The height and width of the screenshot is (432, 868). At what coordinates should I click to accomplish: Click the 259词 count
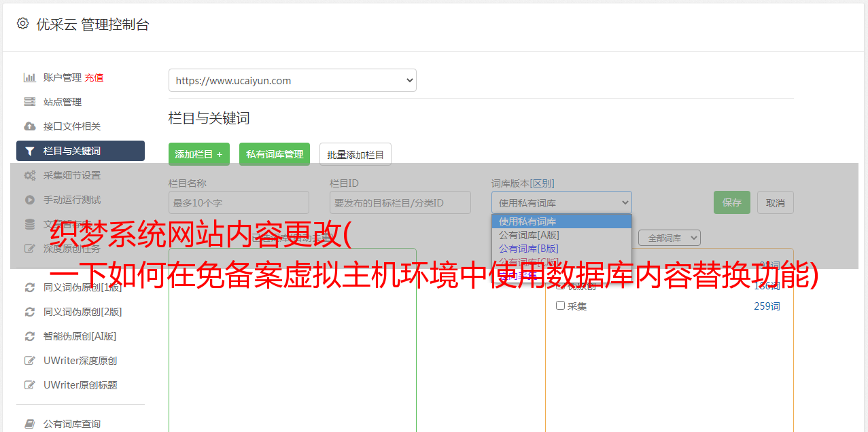point(767,306)
